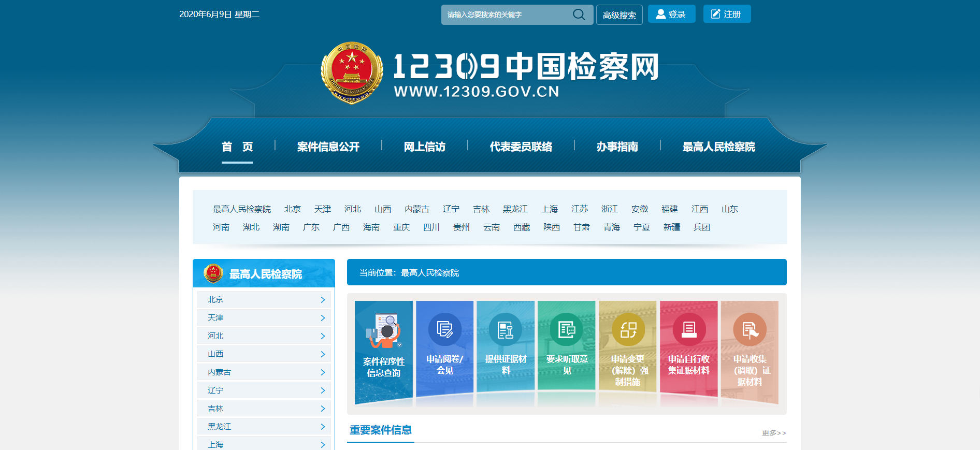The width and height of the screenshot is (980, 450).
Task: Expand 上海 sidebar row arrow
Action: click(323, 445)
